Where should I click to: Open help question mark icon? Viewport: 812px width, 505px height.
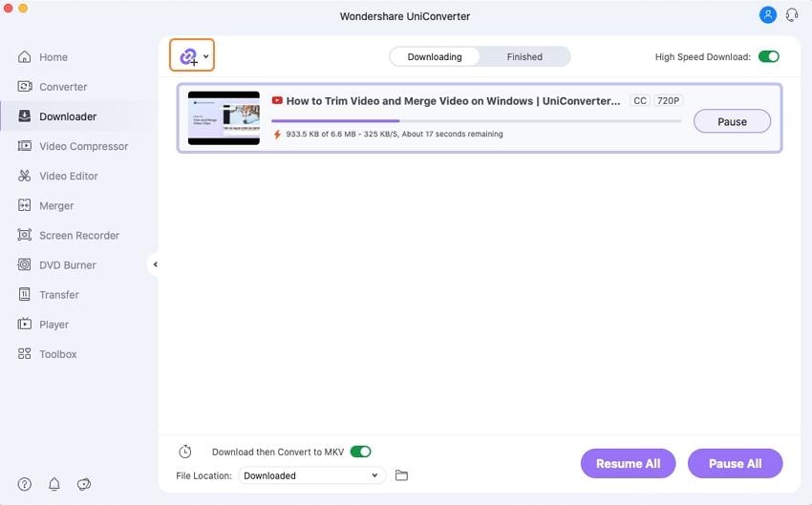24,484
